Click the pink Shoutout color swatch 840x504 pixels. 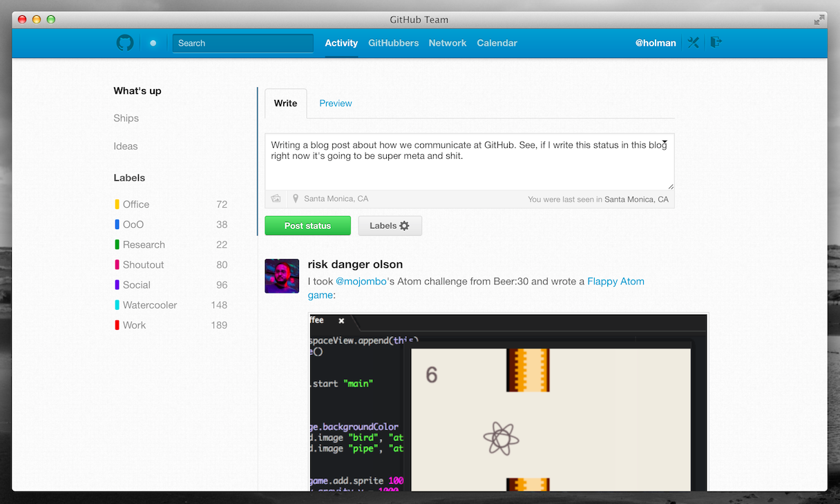click(117, 264)
